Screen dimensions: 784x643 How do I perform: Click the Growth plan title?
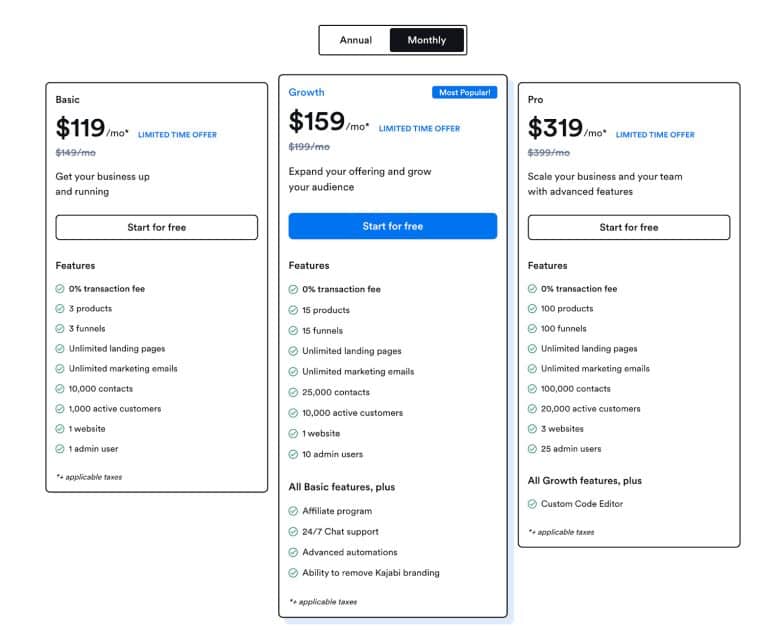(x=306, y=92)
